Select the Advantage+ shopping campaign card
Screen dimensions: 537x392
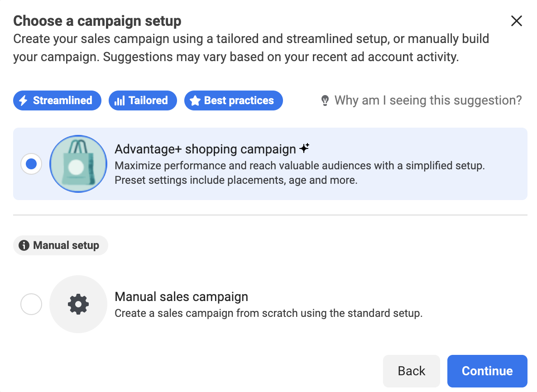[270, 164]
